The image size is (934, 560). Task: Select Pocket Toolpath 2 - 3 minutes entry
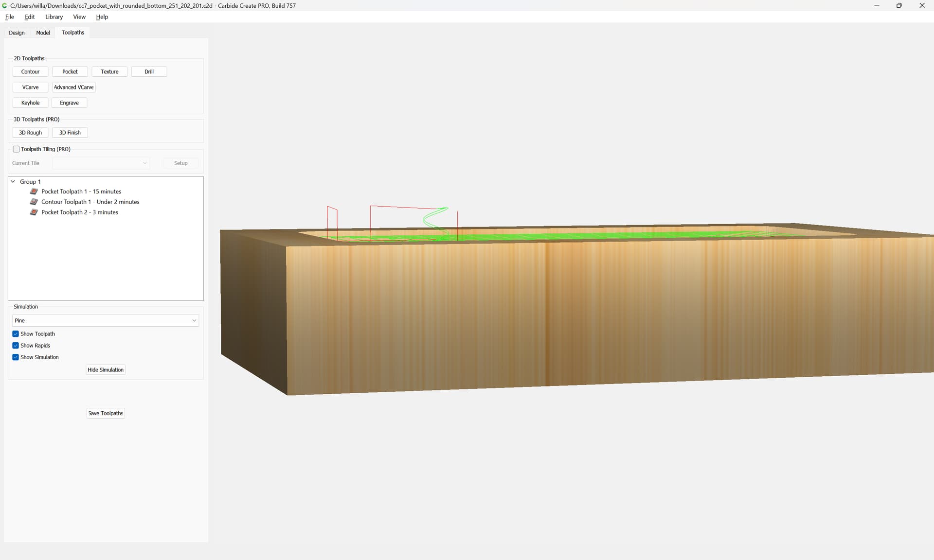[x=79, y=212]
